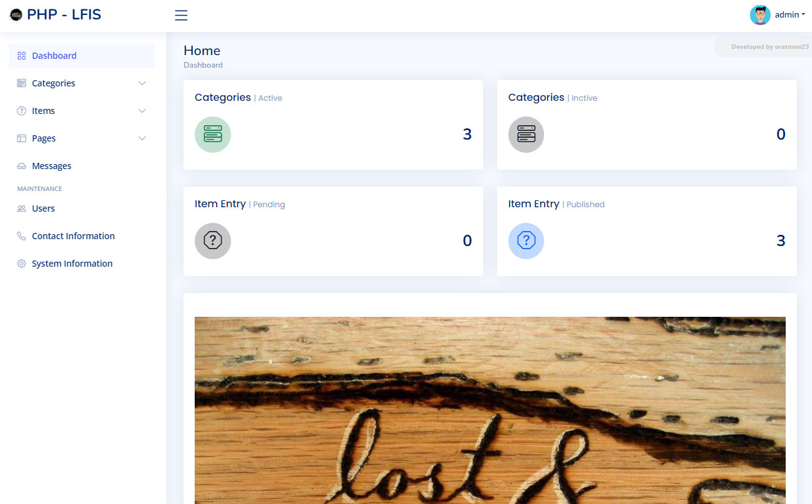
Task: Click the gray Inactive Categories icon
Action: [x=526, y=135]
